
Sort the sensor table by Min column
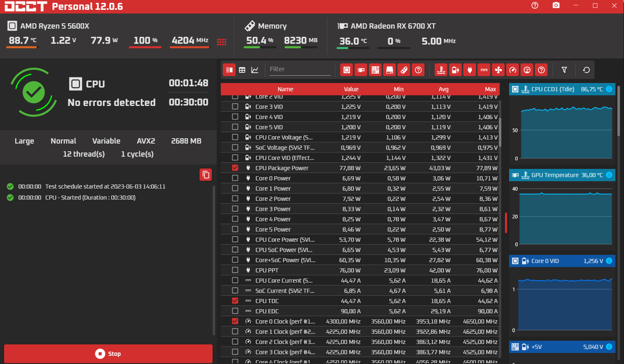(x=399, y=89)
